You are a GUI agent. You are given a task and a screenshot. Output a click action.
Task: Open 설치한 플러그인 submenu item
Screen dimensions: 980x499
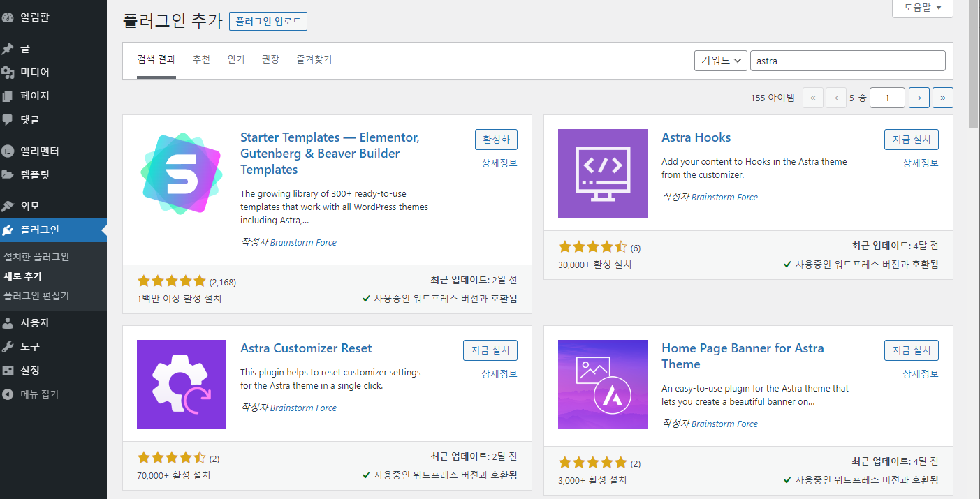click(x=36, y=257)
